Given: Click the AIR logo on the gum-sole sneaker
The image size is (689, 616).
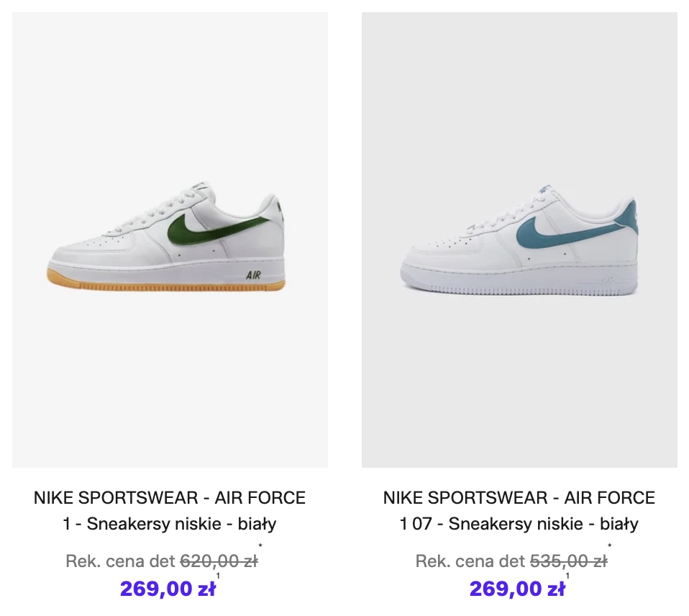Looking at the screenshot, I should click(x=253, y=274).
